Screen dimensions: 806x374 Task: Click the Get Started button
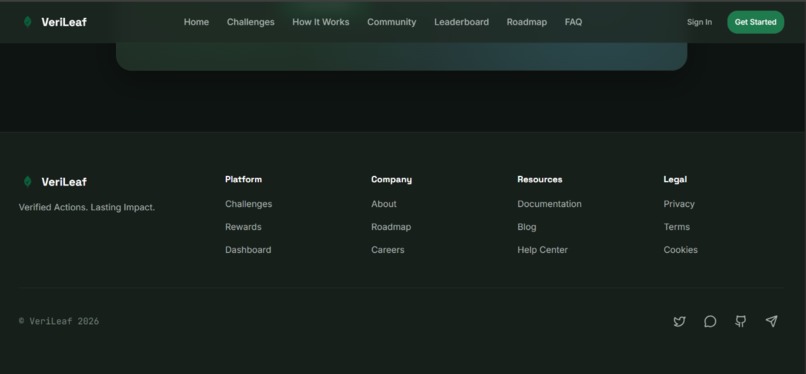[756, 22]
